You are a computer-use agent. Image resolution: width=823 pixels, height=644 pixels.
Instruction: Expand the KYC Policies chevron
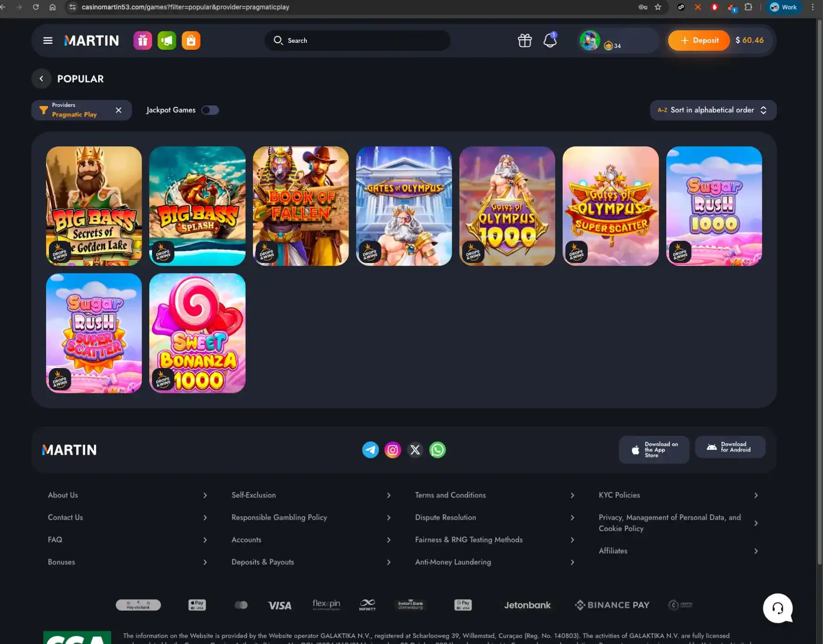tap(756, 495)
